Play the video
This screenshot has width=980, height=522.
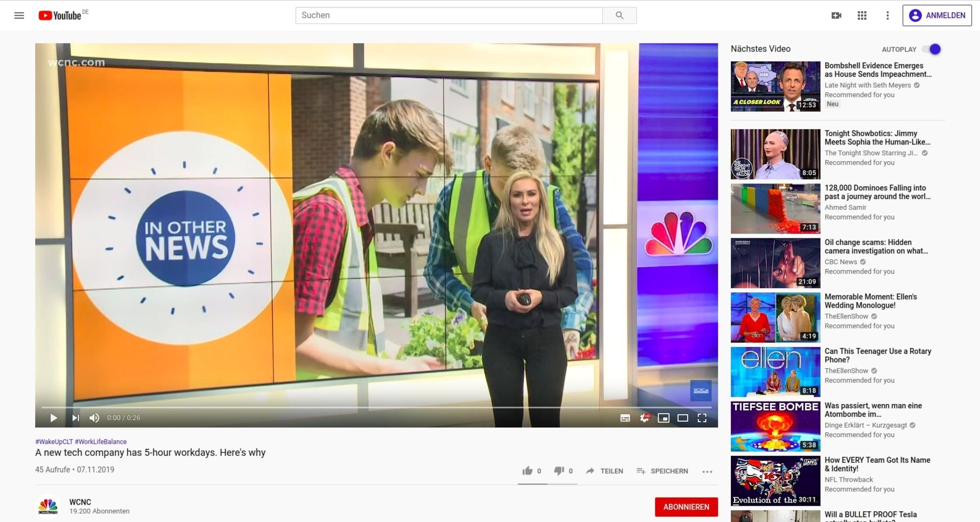(x=54, y=418)
